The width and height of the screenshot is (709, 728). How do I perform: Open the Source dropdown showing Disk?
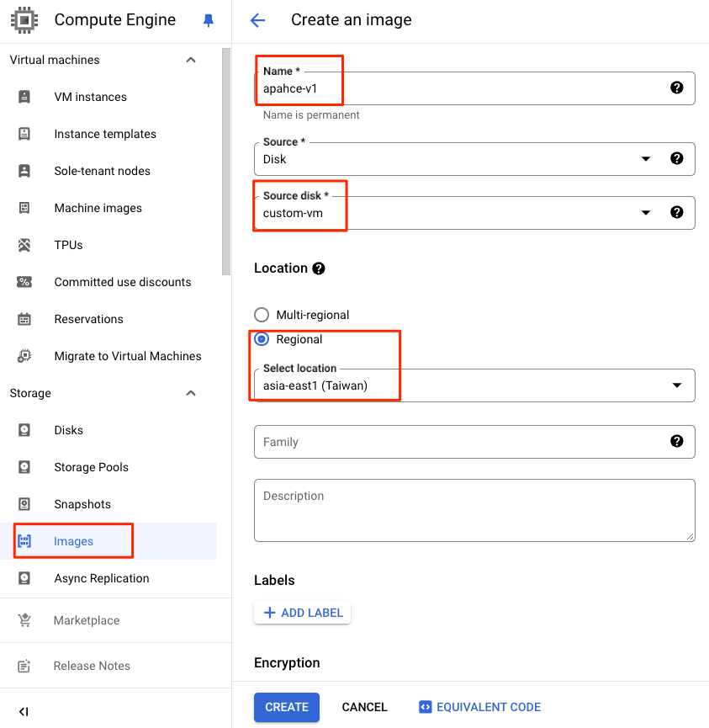[x=474, y=159]
